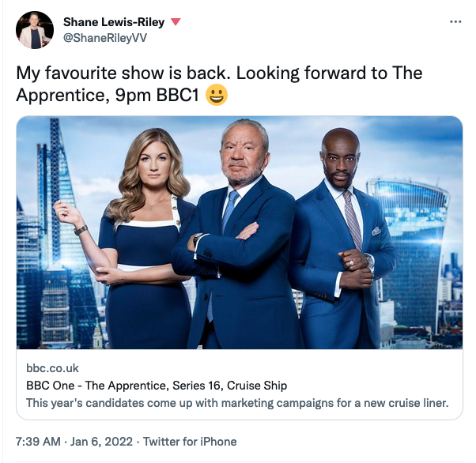Click the profile avatar photo

35,30
